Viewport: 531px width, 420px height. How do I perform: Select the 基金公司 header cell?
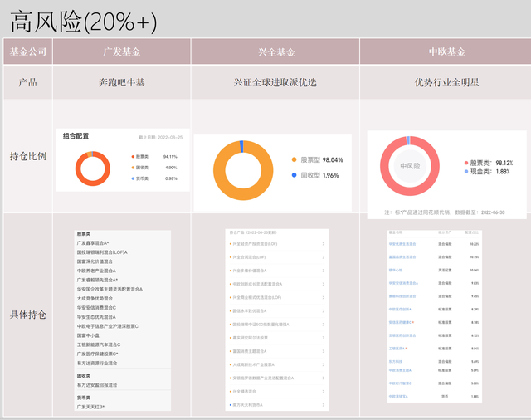[27, 51]
